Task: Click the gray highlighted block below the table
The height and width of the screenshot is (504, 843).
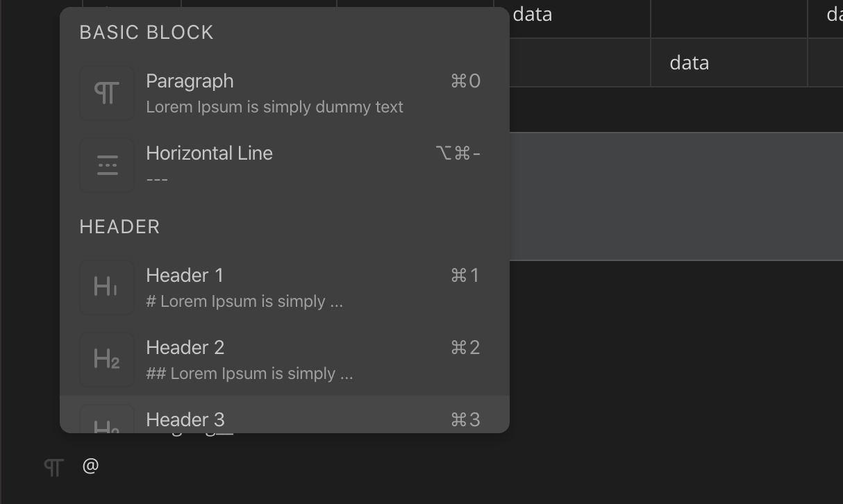Action: (675, 196)
